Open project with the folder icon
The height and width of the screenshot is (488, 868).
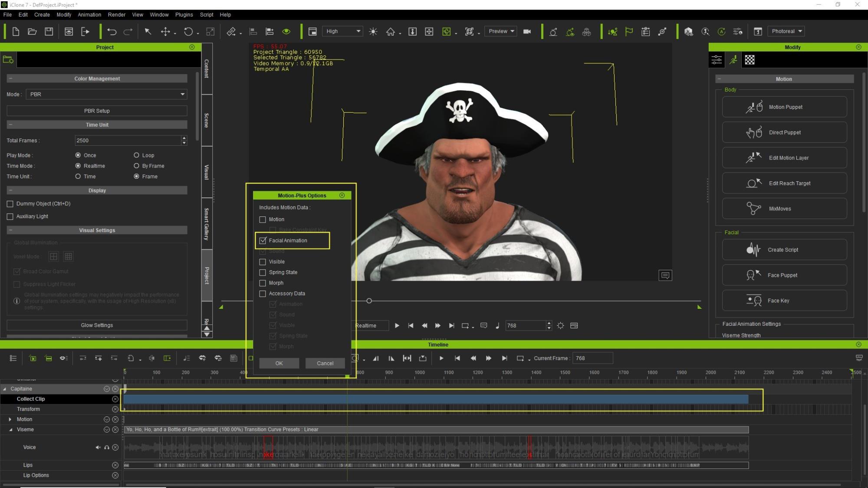coord(32,31)
